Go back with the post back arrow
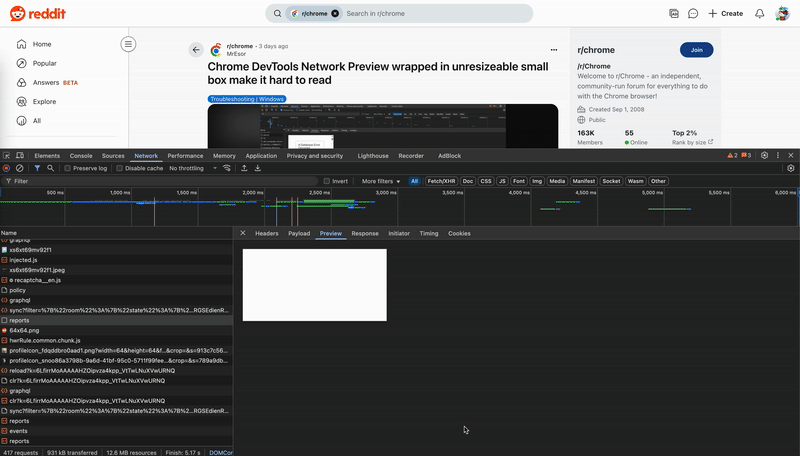This screenshot has height=456, width=800. (x=196, y=50)
